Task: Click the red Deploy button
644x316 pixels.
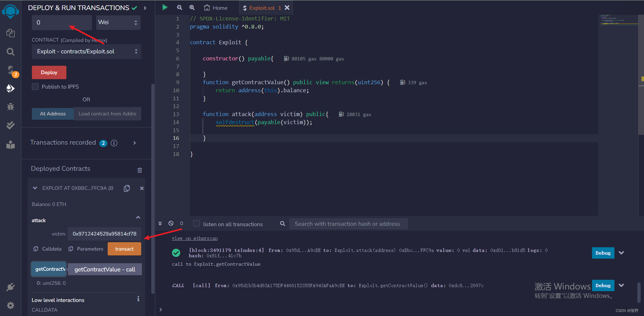Action: [x=49, y=72]
